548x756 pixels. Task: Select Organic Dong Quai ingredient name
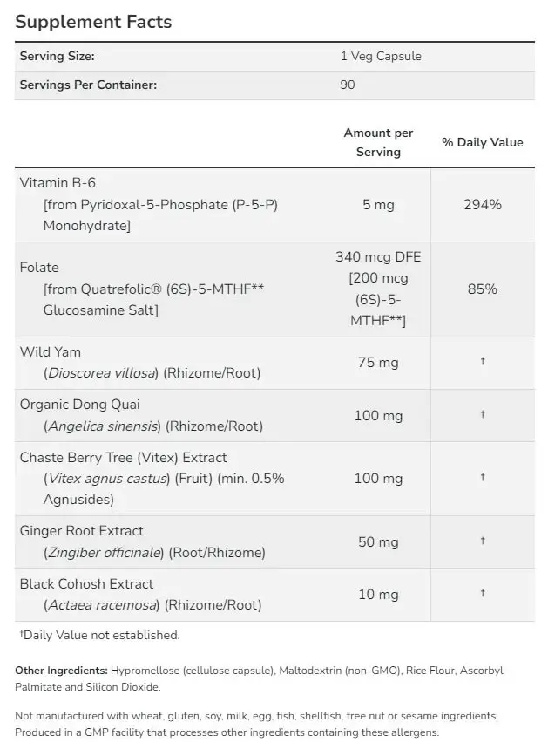coord(80,405)
